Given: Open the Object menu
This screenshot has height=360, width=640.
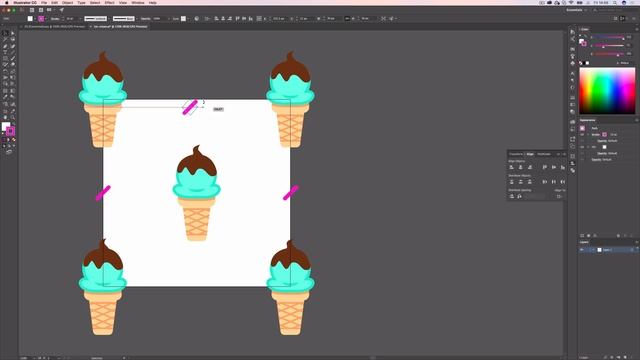Looking at the screenshot, I should [67, 3].
